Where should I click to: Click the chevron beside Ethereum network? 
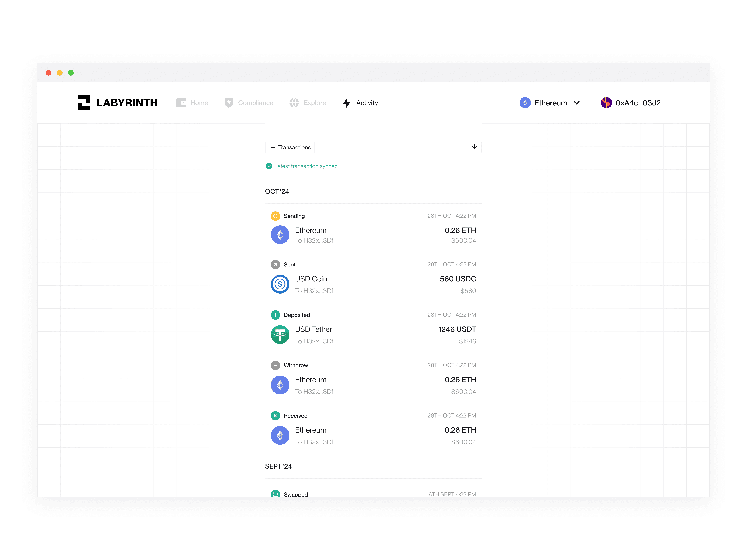(x=576, y=103)
